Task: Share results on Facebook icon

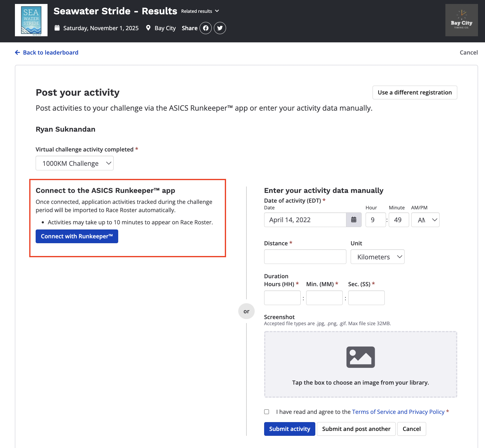Action: tap(206, 28)
